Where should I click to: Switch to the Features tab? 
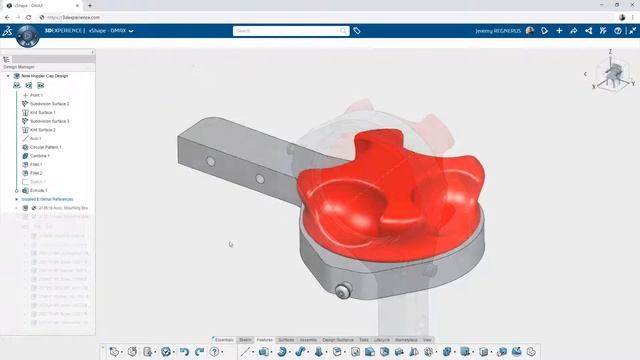[264, 340]
